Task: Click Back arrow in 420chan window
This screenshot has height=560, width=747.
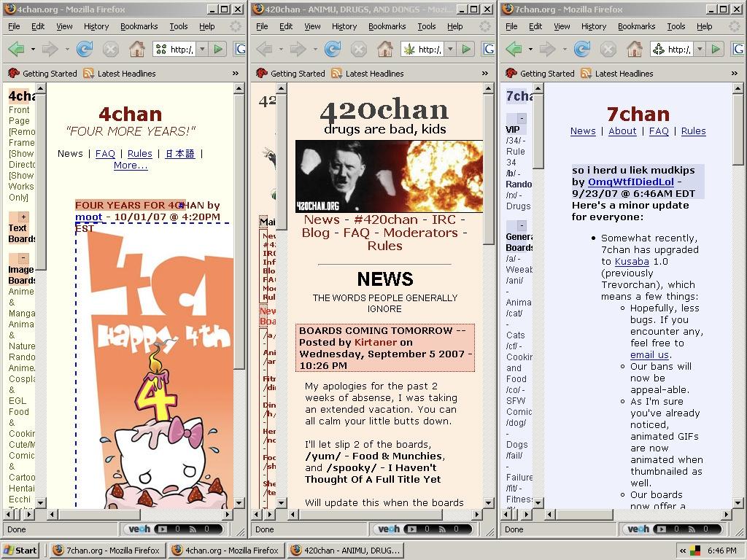Action: click(264, 49)
